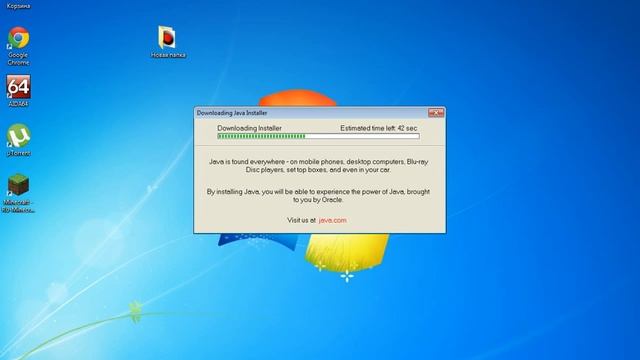Viewport: 640px width, 360px height.
Task: Click the 'By installing Java' paragraph
Action: (x=318, y=196)
